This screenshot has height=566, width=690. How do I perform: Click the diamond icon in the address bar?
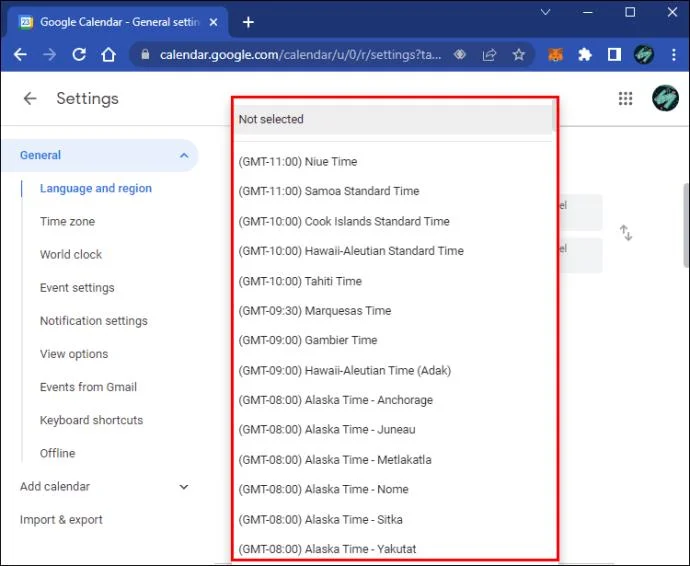(460, 55)
